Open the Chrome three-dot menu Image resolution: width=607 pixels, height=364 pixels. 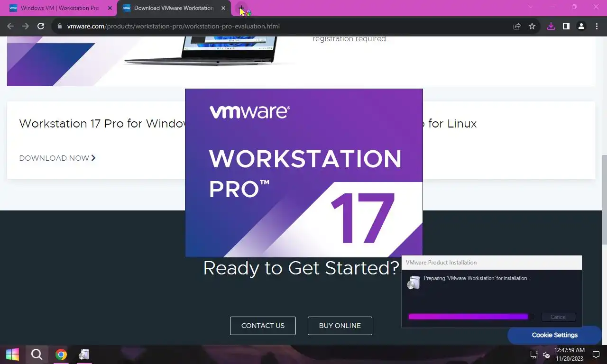[596, 26]
